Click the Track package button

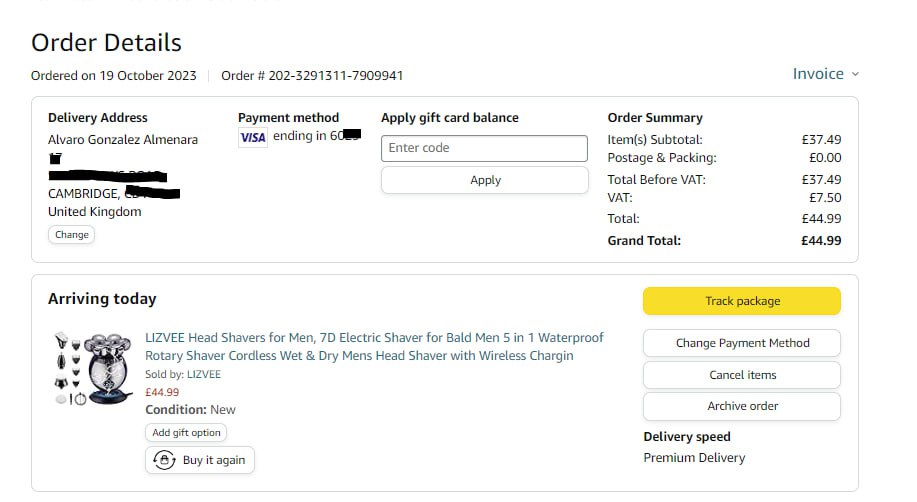[x=741, y=301]
